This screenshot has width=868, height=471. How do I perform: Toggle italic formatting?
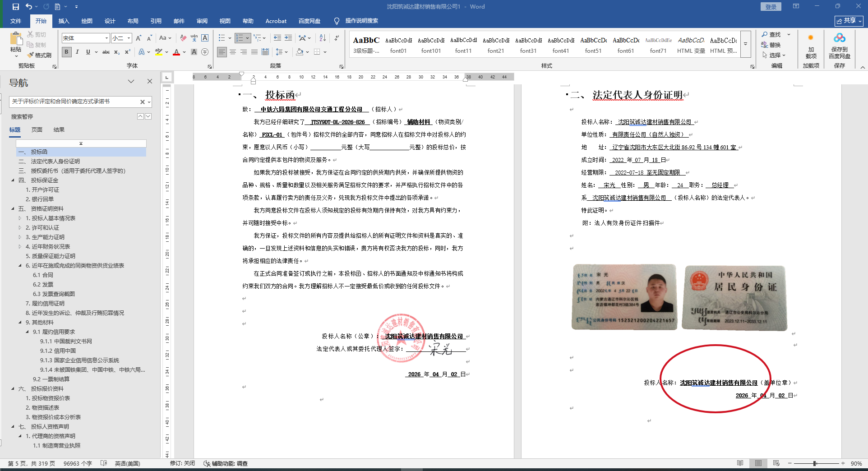[x=77, y=52]
